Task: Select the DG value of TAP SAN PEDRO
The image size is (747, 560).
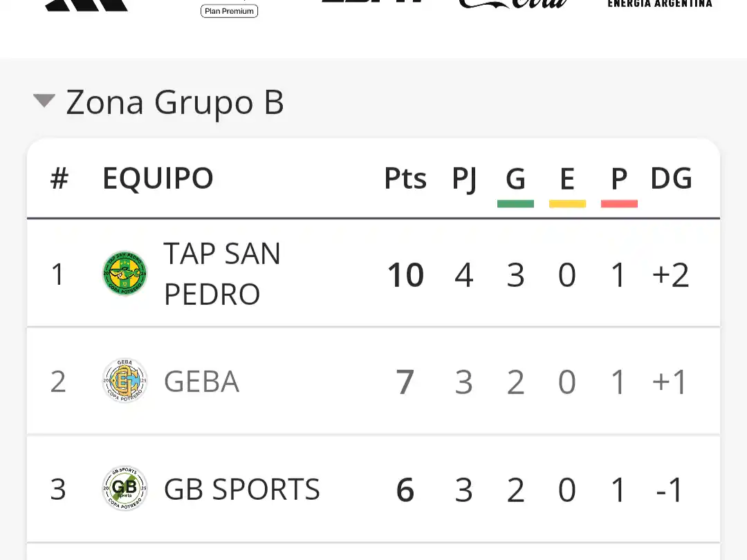Action: click(670, 274)
